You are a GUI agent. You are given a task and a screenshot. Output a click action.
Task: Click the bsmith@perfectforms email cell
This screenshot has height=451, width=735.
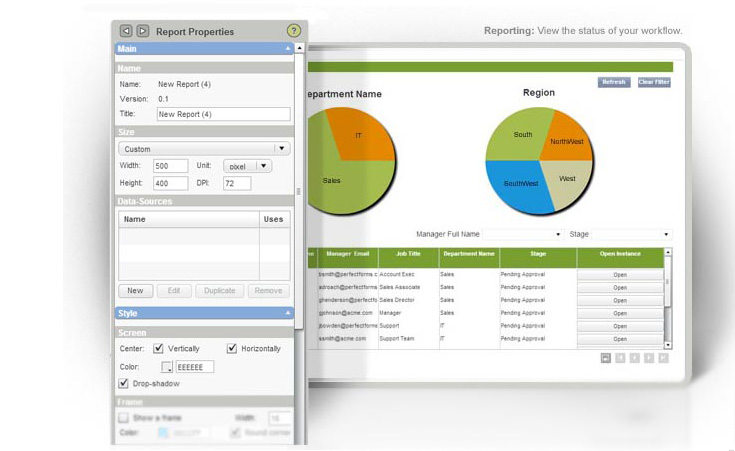348,274
